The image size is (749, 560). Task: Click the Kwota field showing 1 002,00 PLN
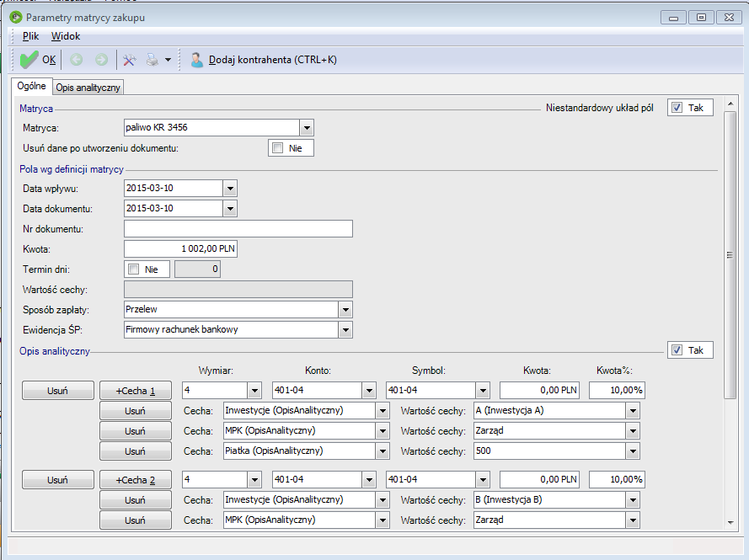coord(180,248)
